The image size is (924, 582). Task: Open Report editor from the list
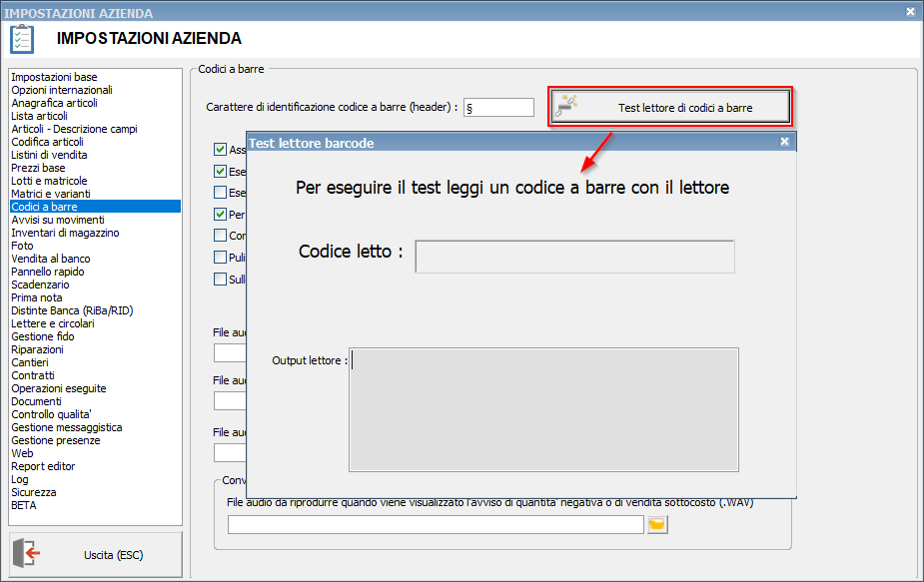coord(43,466)
